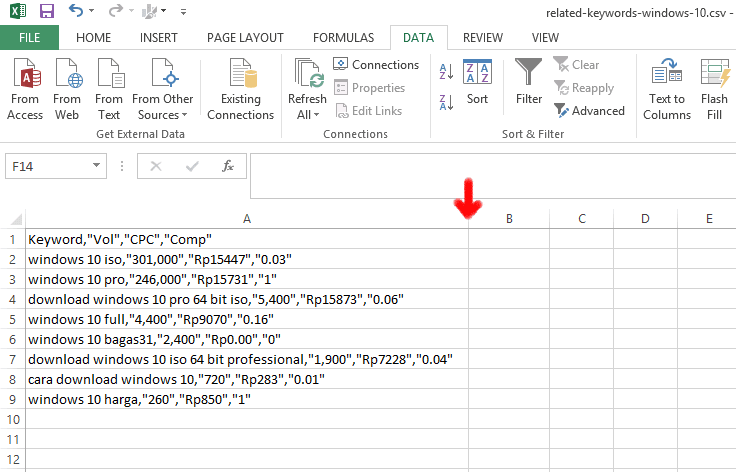The width and height of the screenshot is (736, 472).
Task: Select row 10 header
Action: 13,419
